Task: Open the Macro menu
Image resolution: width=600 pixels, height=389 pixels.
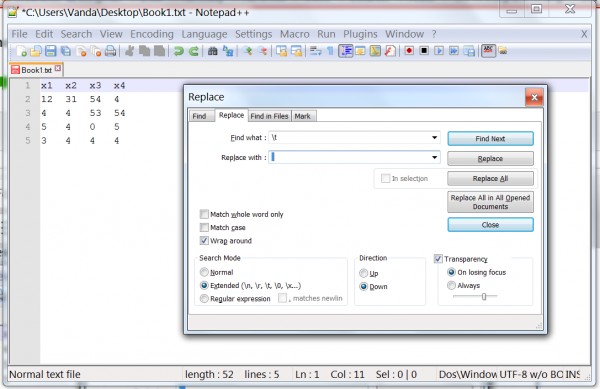Action: coord(295,34)
